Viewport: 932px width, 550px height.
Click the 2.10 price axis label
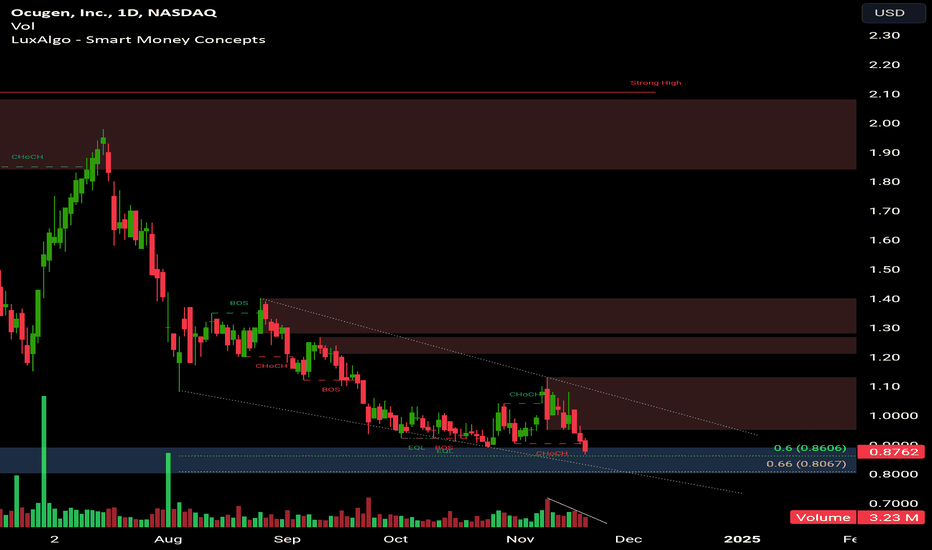click(x=884, y=94)
